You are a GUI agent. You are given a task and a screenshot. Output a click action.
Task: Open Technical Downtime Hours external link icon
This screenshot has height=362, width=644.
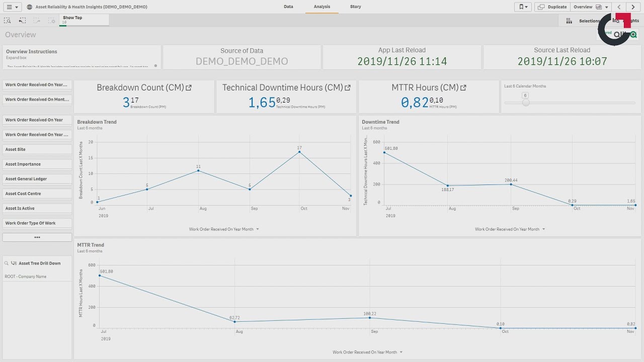[x=348, y=87]
